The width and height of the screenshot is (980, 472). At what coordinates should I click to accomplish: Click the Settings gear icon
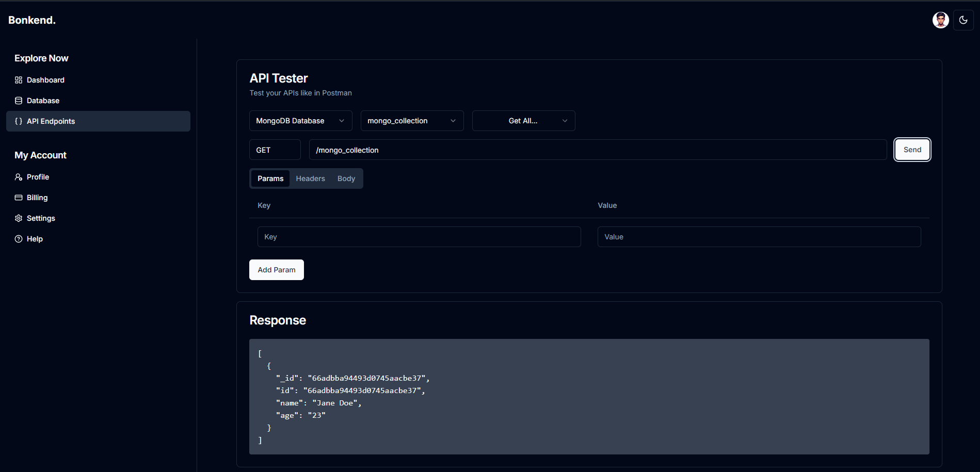pyautogui.click(x=19, y=218)
